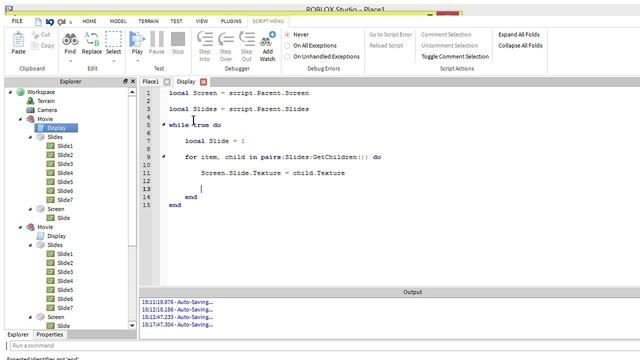Click Toggle Comment Selection
Screen dimensions: 640x360
point(455,57)
